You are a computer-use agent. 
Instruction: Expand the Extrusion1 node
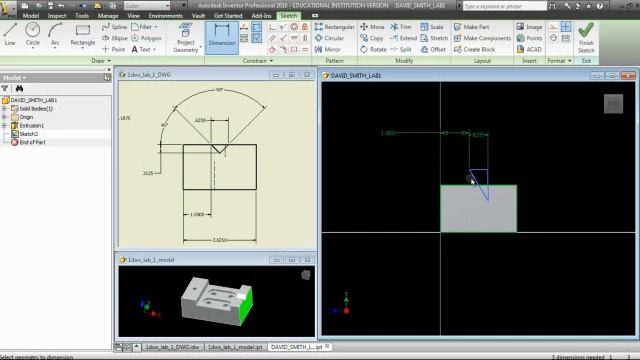(4, 126)
